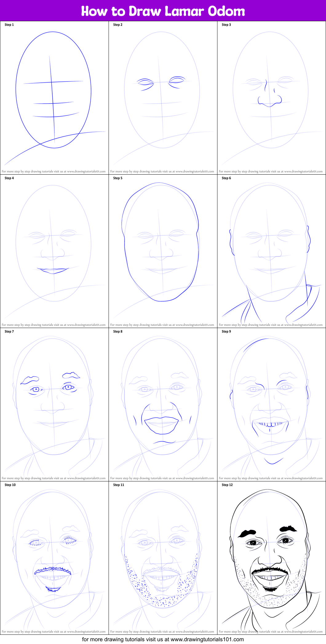Click the website credit line under Step 11
This screenshot has height=644, width=326.
[x=162, y=632]
